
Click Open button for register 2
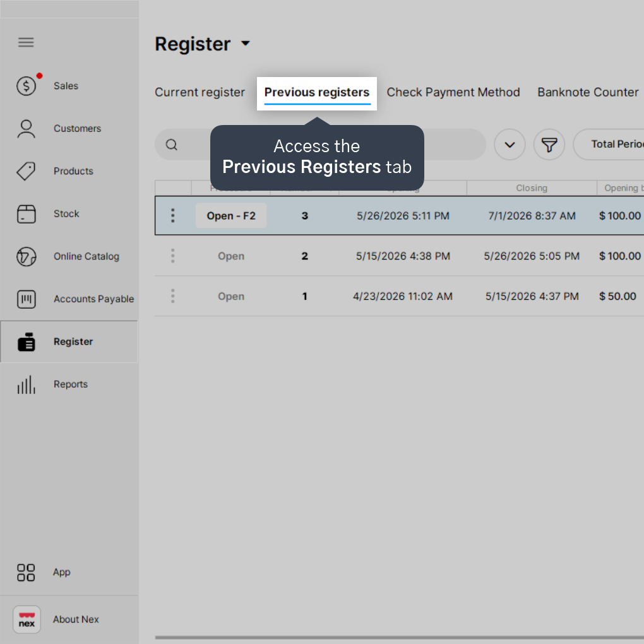(x=231, y=256)
